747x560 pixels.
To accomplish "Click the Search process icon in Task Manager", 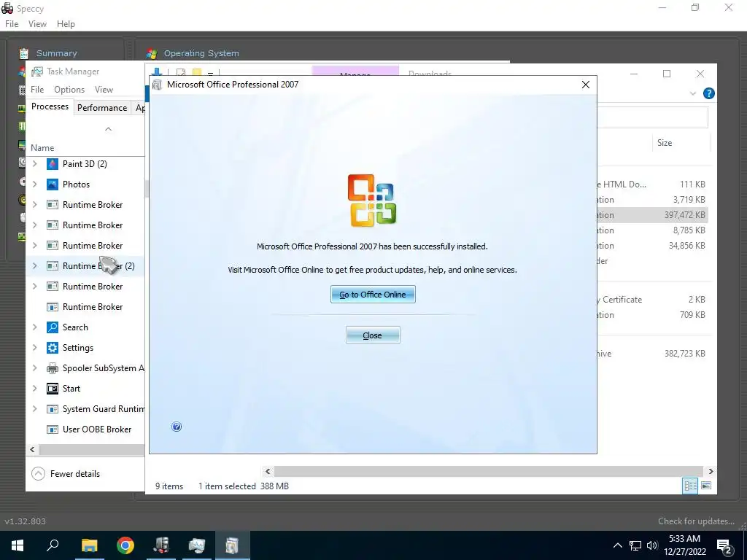I will coord(53,327).
